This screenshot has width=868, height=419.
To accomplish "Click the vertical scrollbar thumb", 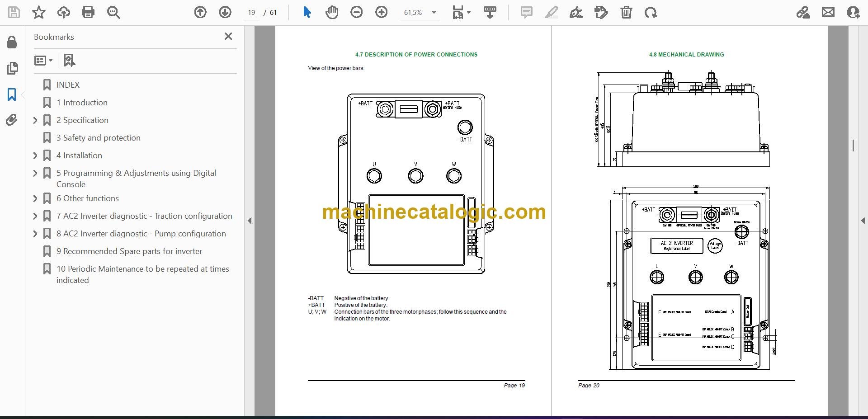I will (853, 145).
